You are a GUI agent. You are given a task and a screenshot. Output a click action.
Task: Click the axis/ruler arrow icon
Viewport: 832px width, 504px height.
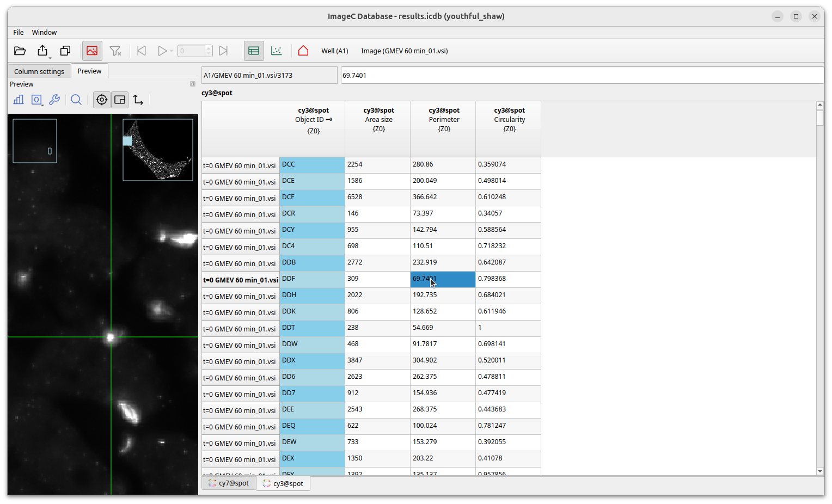point(138,100)
